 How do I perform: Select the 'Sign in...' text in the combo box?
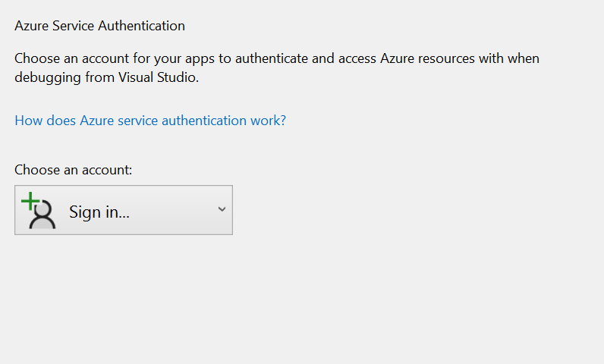(99, 212)
